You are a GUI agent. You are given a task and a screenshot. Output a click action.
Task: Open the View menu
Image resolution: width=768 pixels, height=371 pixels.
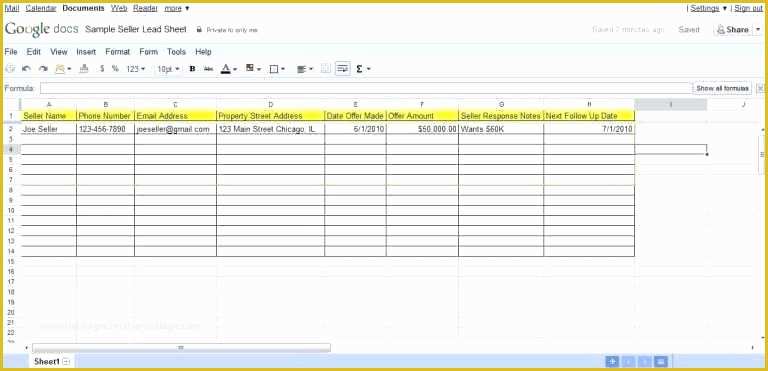59,51
